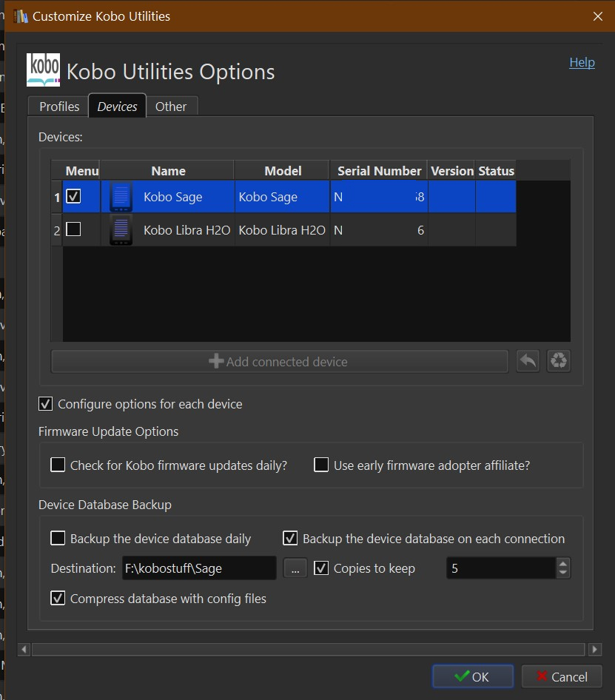Click the Kobo logo icon
This screenshot has height=700, width=615.
click(x=43, y=70)
